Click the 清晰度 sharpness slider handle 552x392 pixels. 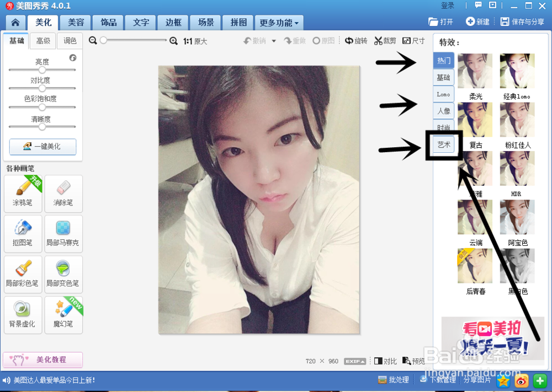coord(42,127)
